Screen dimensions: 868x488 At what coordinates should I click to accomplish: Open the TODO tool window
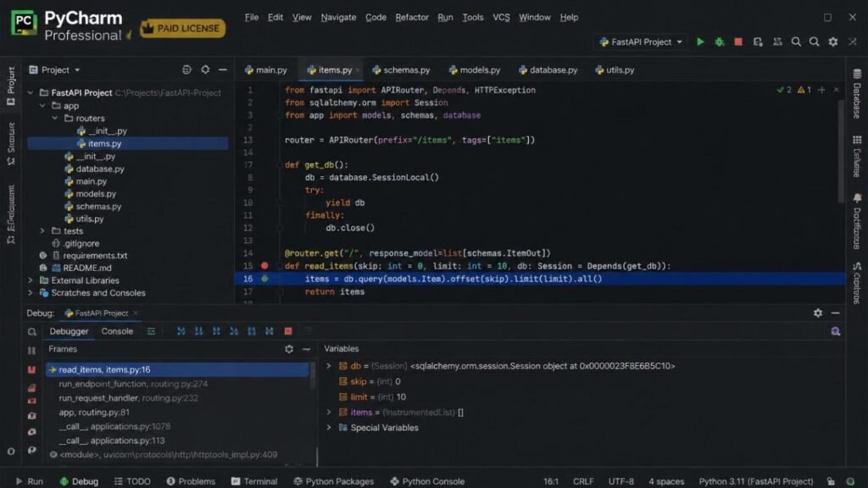pyautogui.click(x=132, y=481)
